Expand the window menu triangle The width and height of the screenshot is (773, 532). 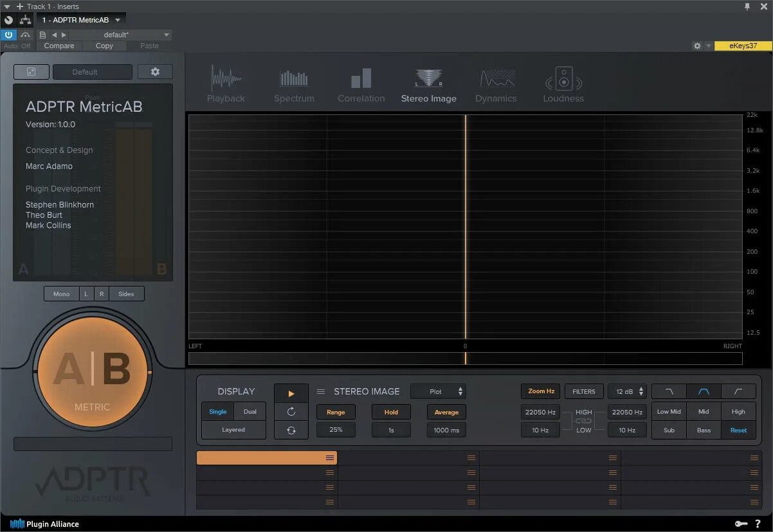6,6
